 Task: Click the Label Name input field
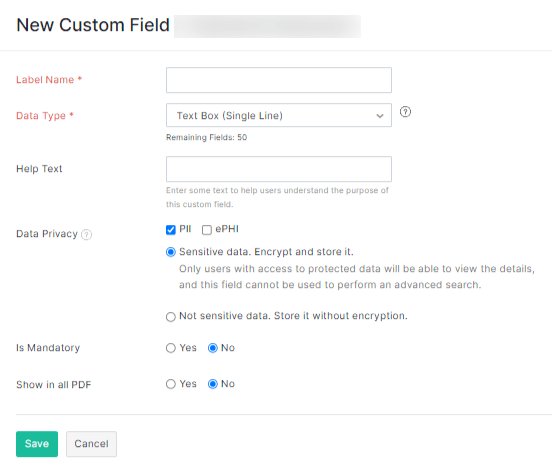click(279, 80)
